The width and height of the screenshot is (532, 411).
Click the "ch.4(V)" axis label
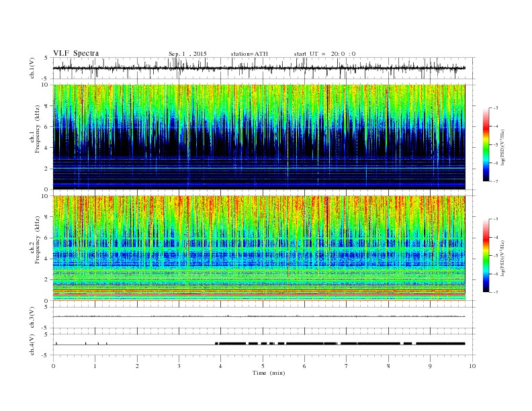coord(32,345)
